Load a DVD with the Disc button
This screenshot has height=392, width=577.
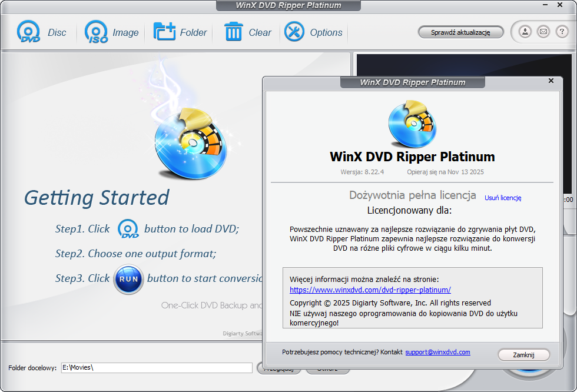[41, 32]
